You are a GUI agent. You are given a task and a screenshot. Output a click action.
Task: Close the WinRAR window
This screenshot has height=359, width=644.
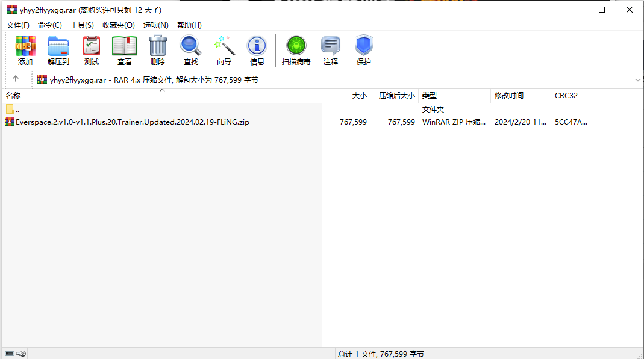click(x=629, y=10)
